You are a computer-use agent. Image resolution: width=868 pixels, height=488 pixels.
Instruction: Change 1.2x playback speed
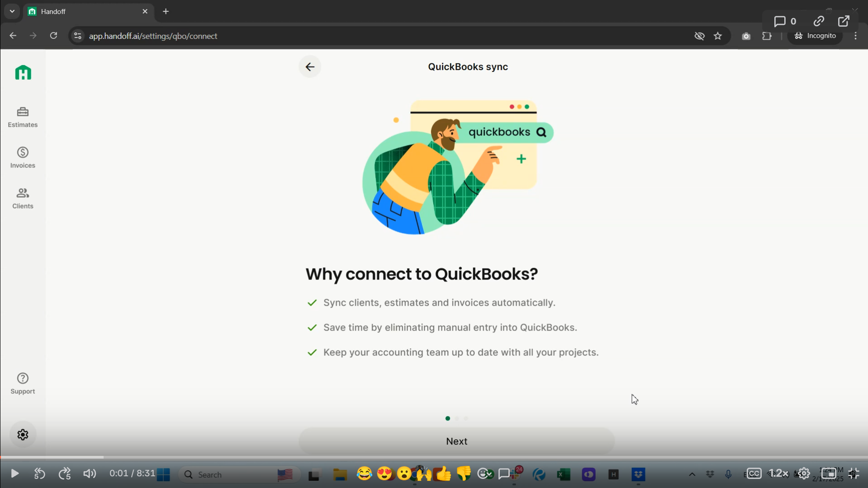tap(778, 474)
